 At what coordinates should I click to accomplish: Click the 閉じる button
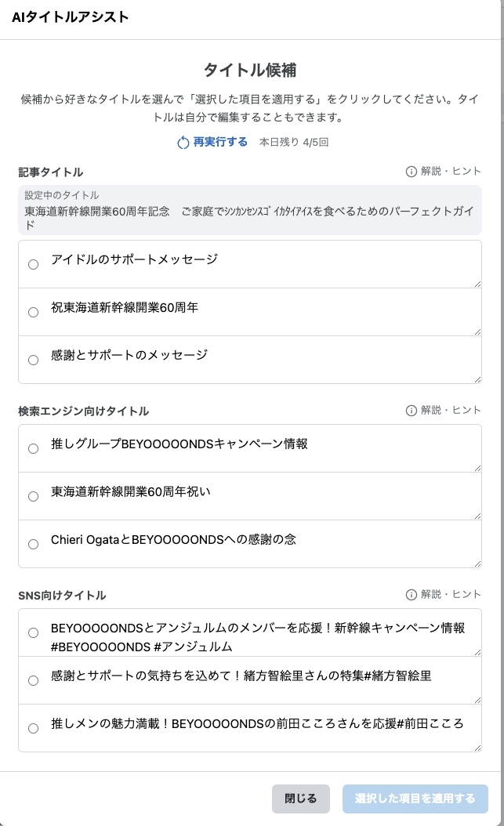301,799
